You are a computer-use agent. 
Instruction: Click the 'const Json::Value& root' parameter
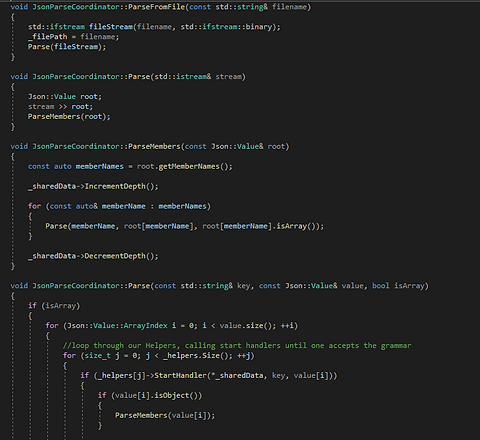(x=235, y=146)
